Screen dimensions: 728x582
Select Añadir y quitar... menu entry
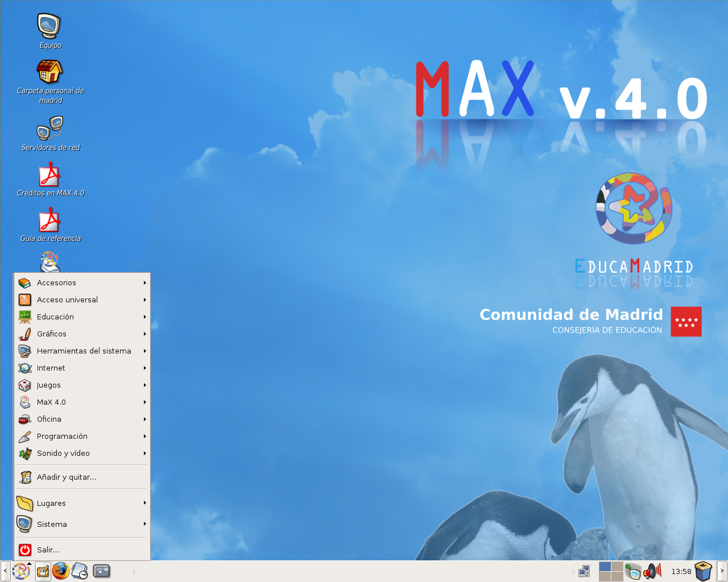pyautogui.click(x=82, y=477)
